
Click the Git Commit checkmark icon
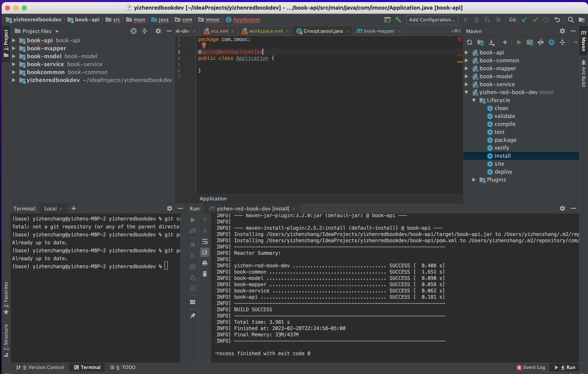(x=535, y=20)
